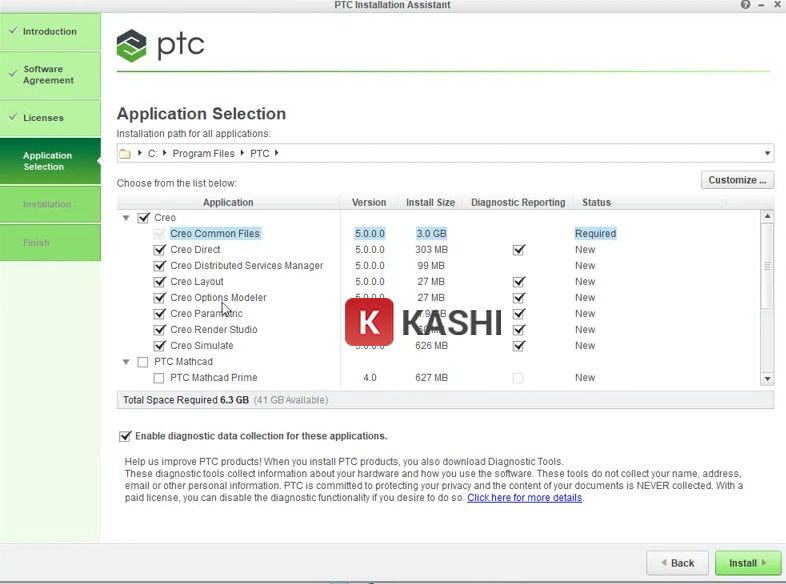Click the application list scroll-down arrow
This screenshot has width=786, height=584.
coord(767,378)
